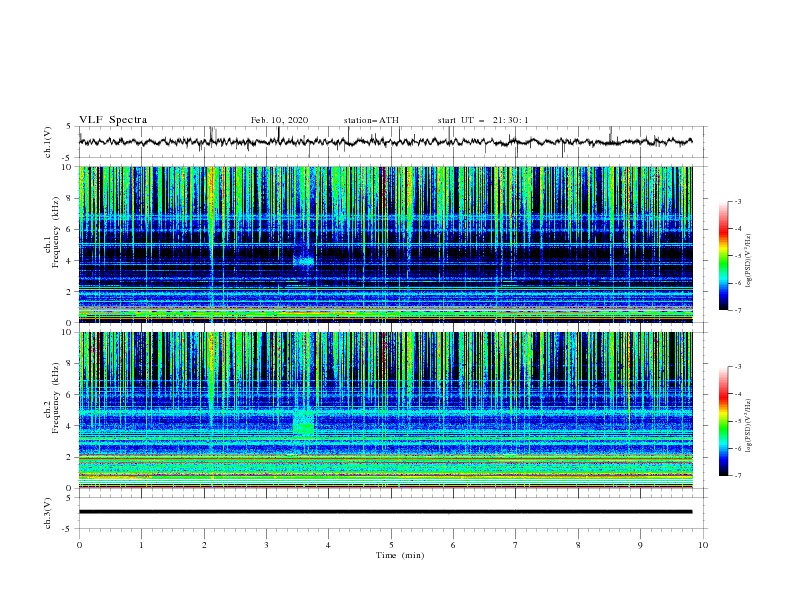Viewport: 792px width, 612px height.
Task: Click time axis tick label "10" at right end
Action: [x=703, y=545]
